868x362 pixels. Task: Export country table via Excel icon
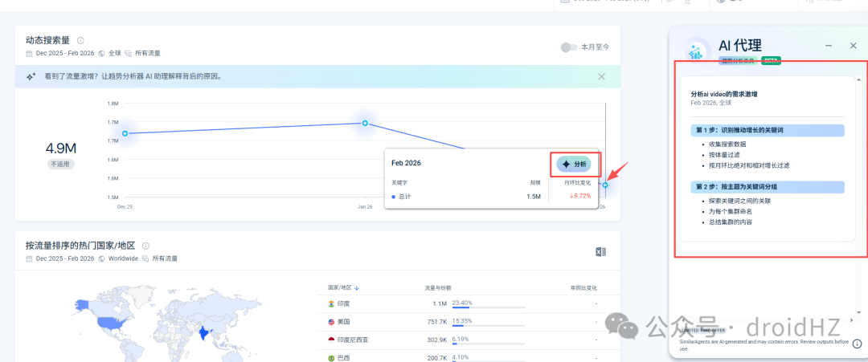tap(600, 252)
